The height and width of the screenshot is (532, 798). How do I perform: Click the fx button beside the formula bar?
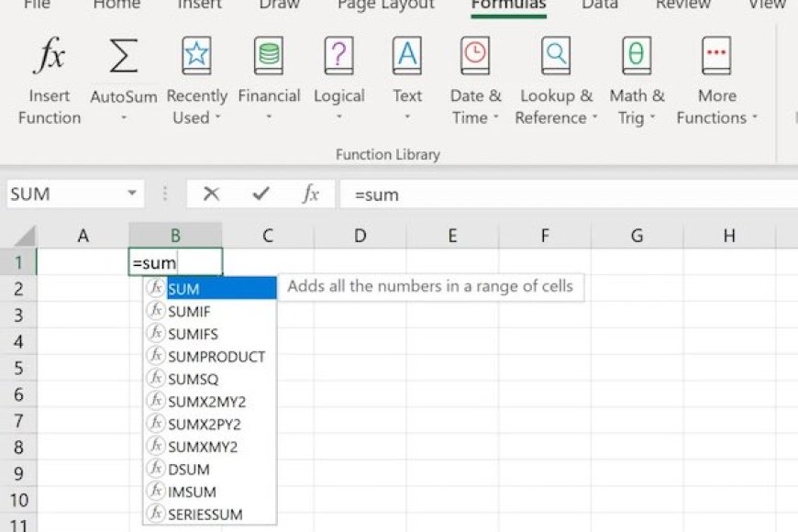(x=310, y=194)
